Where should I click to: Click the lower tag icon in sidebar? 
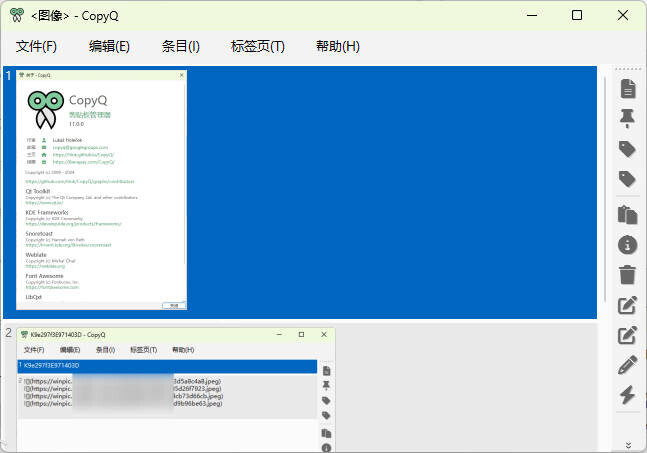point(628,179)
